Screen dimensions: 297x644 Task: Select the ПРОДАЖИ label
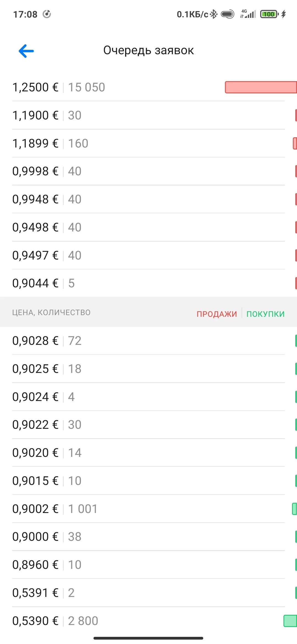(217, 314)
